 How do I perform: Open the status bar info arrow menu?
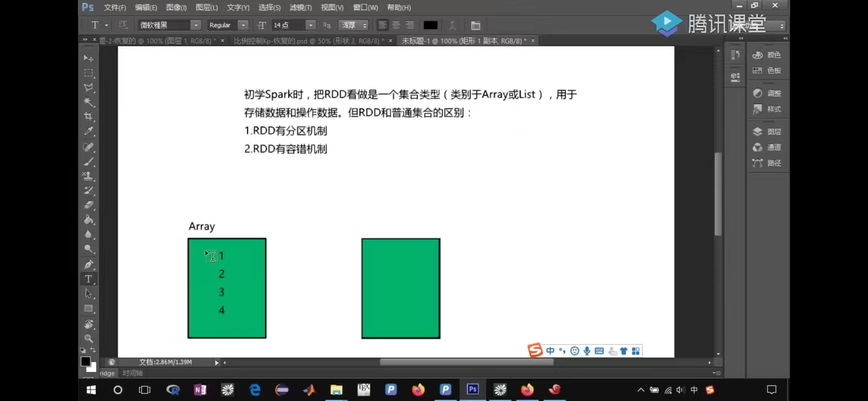click(x=217, y=363)
